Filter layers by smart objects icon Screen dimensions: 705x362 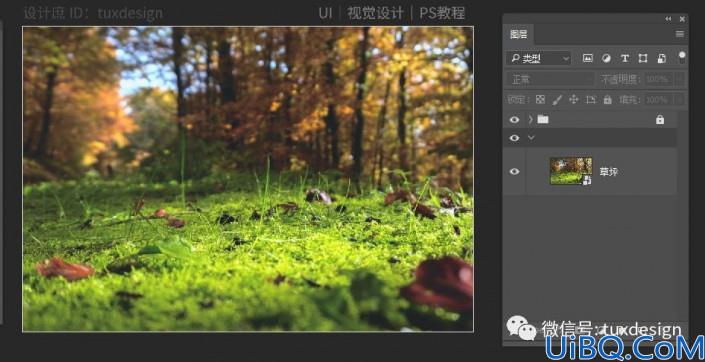click(661, 58)
